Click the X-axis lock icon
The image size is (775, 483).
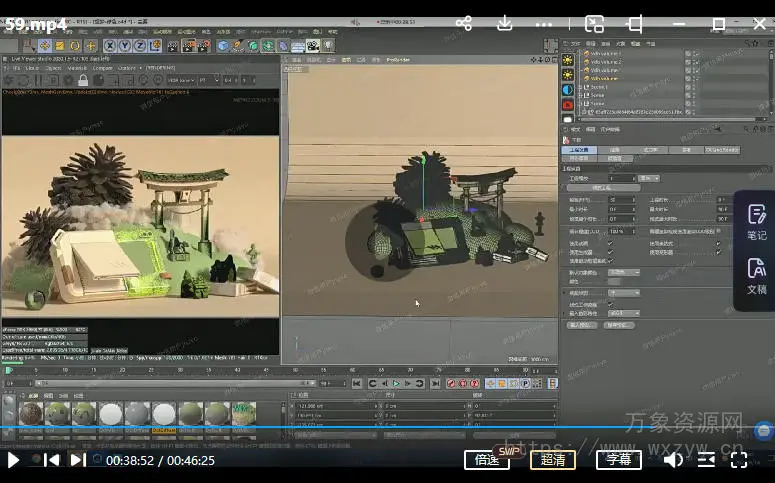(x=109, y=45)
